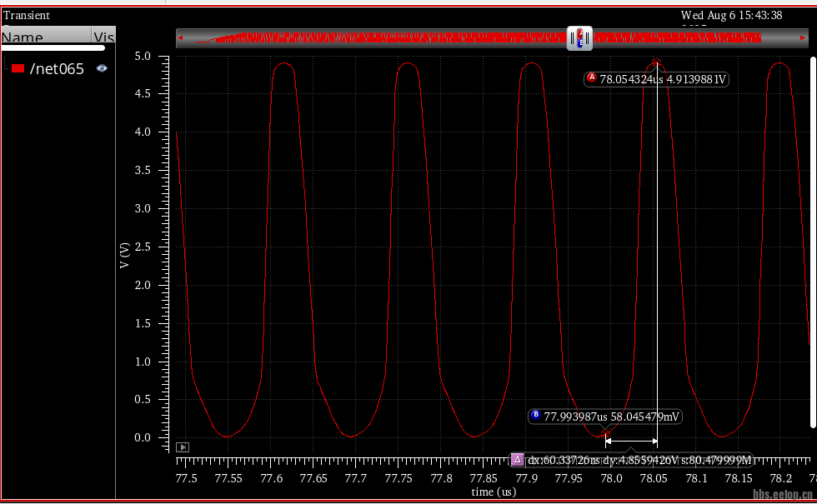Click the Vis column header

103,37
